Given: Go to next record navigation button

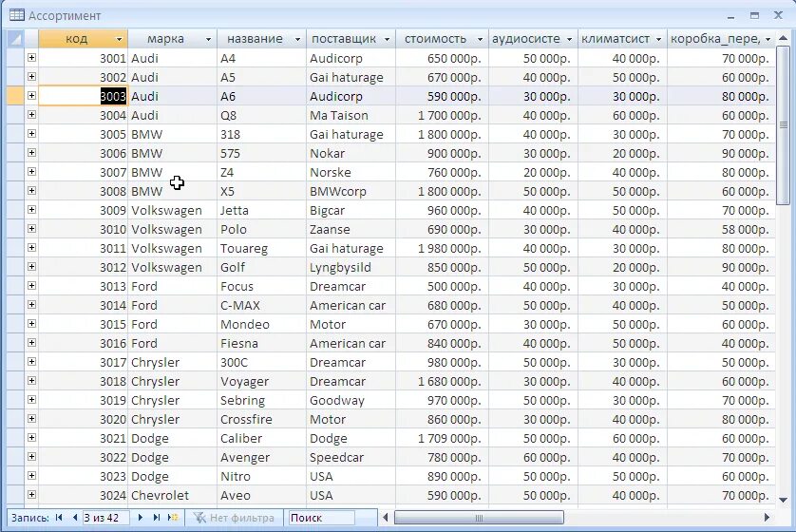Looking at the screenshot, I should click(141, 518).
